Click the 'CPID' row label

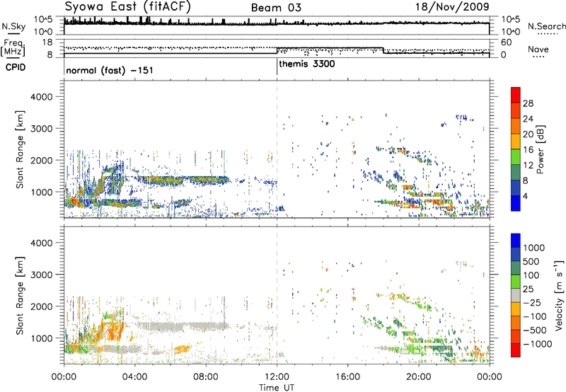pos(16,67)
